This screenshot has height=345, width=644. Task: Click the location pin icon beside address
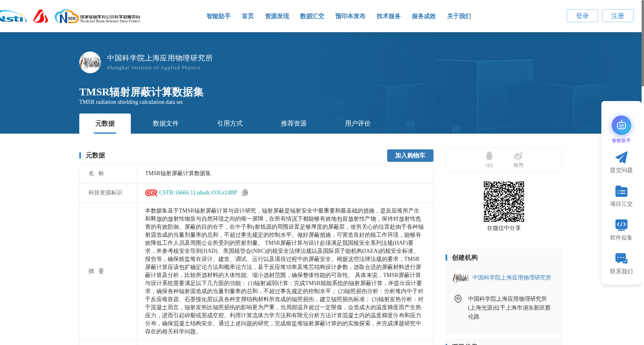pos(458,299)
